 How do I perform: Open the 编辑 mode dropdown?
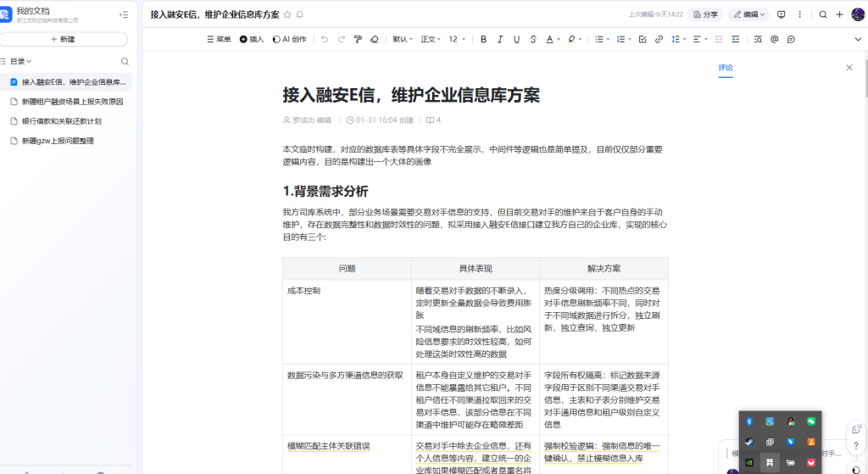[x=748, y=14]
